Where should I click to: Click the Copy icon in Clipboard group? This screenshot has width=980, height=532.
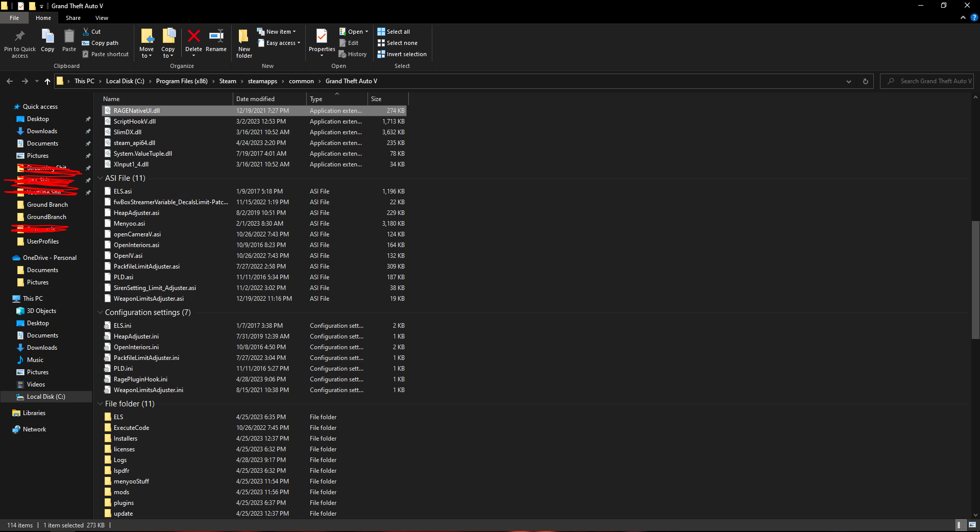click(47, 40)
